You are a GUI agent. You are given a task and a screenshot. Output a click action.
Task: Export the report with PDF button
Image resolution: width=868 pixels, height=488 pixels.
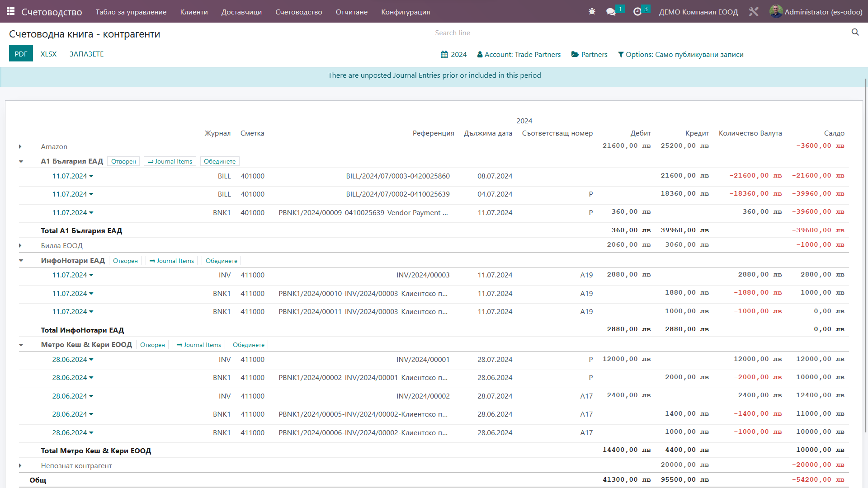click(x=21, y=54)
